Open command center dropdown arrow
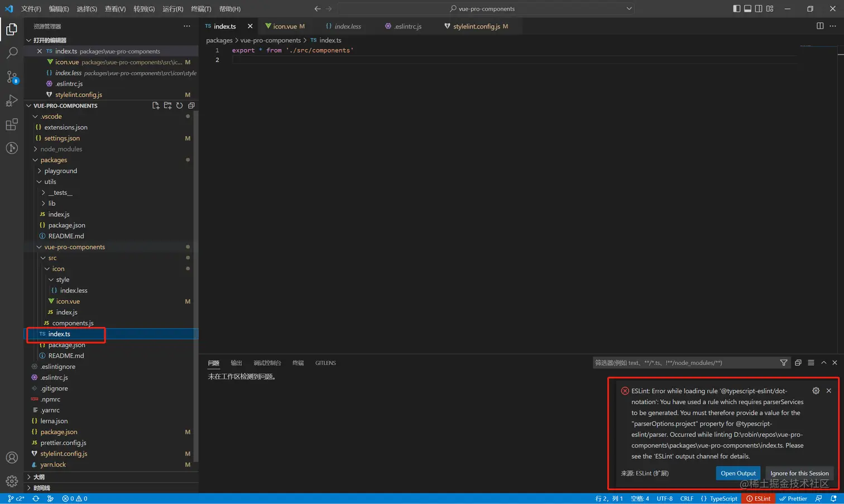Image resolution: width=844 pixels, height=504 pixels. (x=629, y=8)
